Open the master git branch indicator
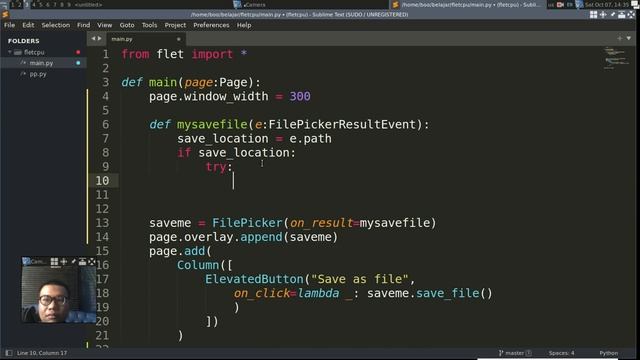 coord(514,353)
